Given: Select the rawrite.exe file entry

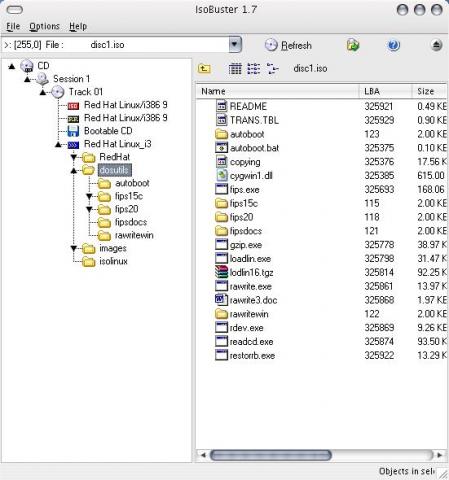Looking at the screenshot, I should (250, 286).
